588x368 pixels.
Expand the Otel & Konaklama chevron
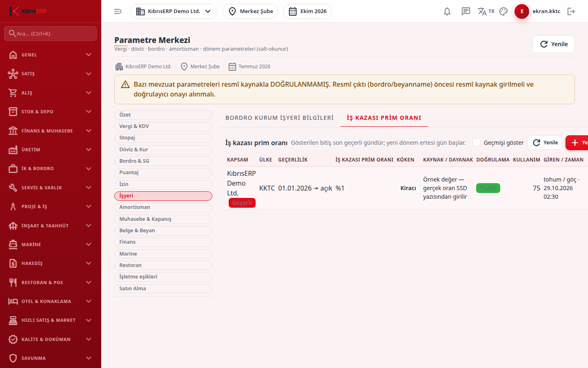pyautogui.click(x=89, y=301)
